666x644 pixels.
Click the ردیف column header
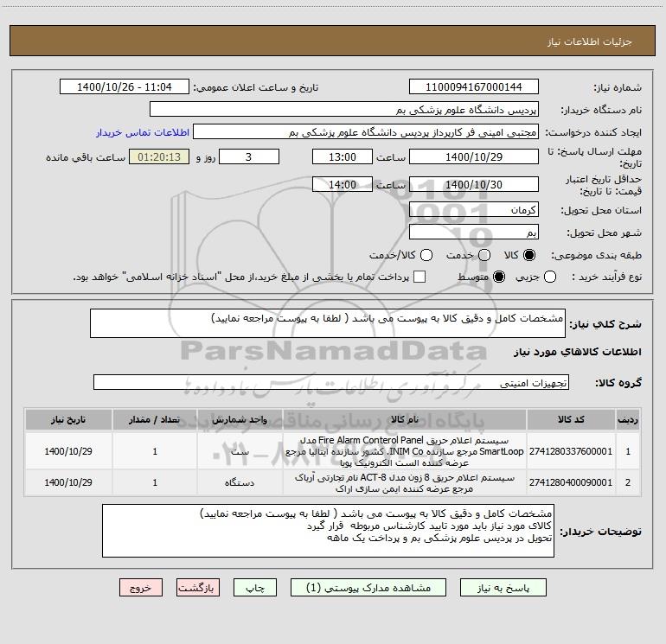pos(628,419)
